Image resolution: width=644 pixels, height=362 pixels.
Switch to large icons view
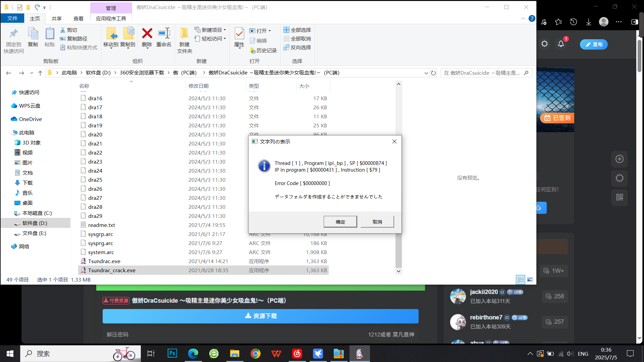point(530,280)
